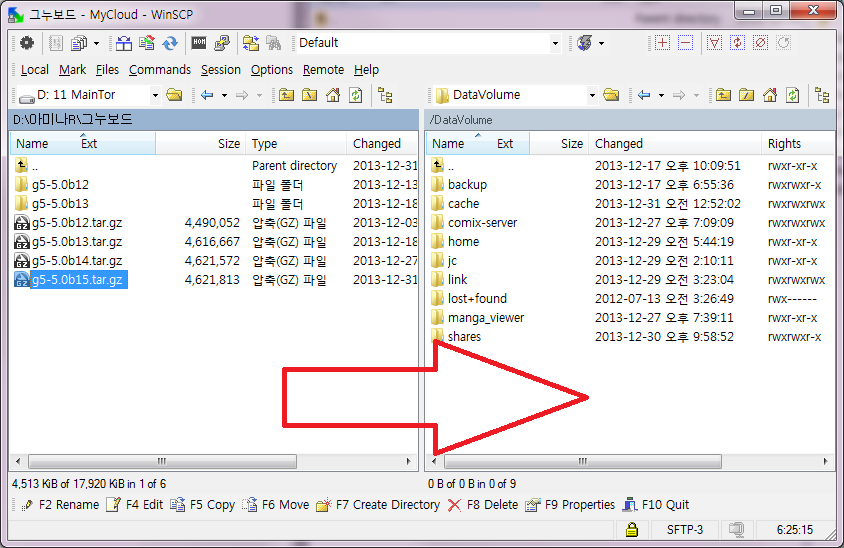Click the Preferences gear icon in toolbar
844x548 pixels.
point(27,43)
